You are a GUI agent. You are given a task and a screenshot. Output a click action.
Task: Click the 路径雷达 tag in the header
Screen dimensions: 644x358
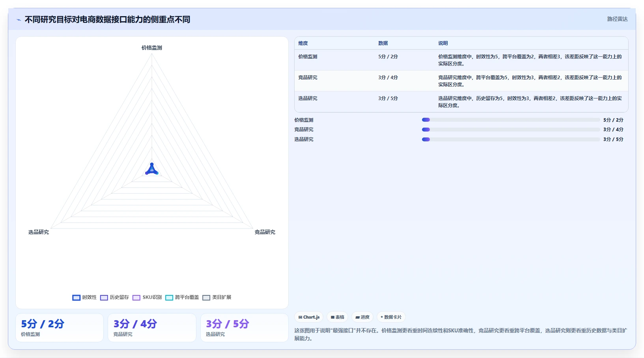click(x=617, y=19)
